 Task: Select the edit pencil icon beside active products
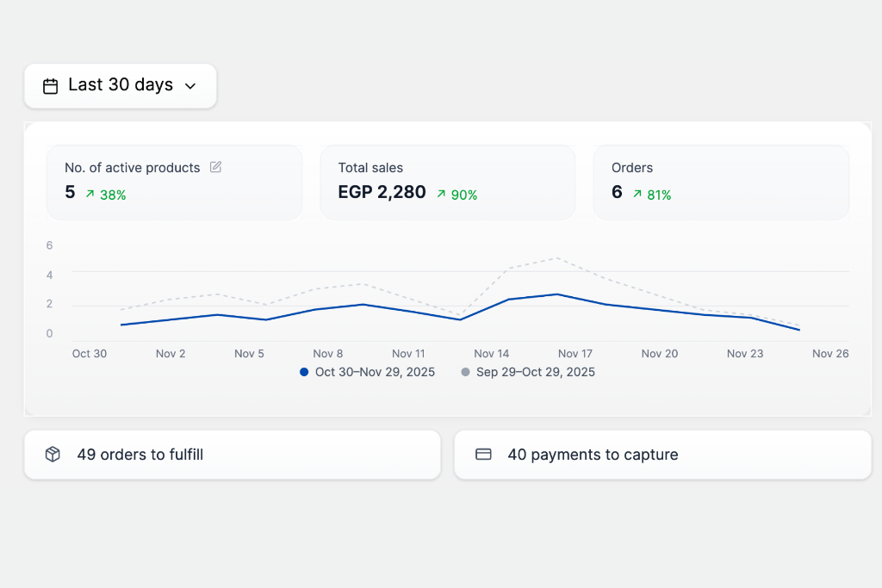[215, 167]
